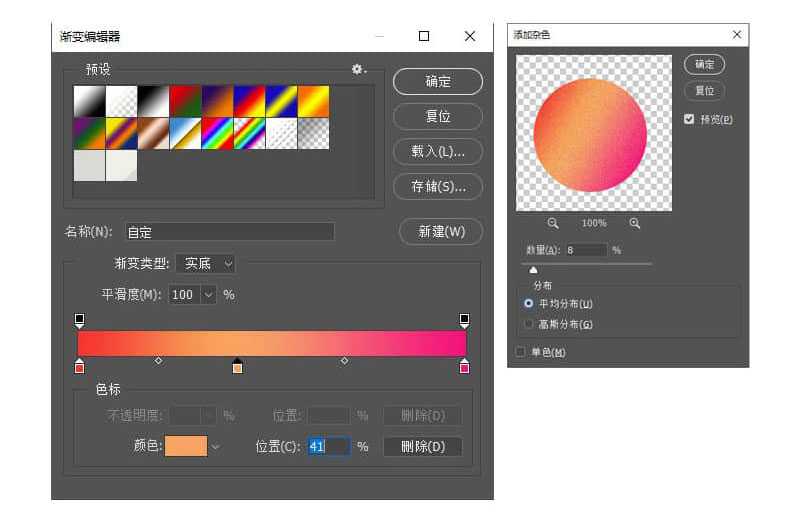Select 高斯分布 Gaussian distribution option
This screenshot has height=520, width=800.
(529, 324)
